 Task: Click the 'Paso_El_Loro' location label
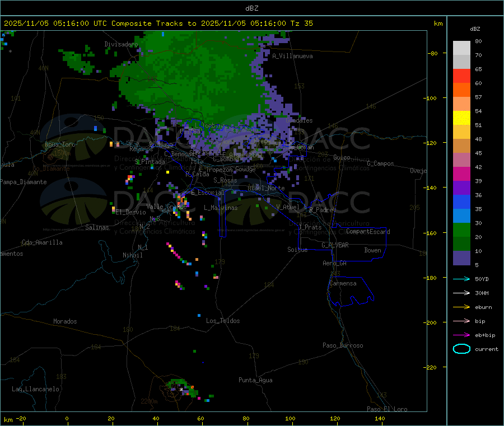point(388,409)
